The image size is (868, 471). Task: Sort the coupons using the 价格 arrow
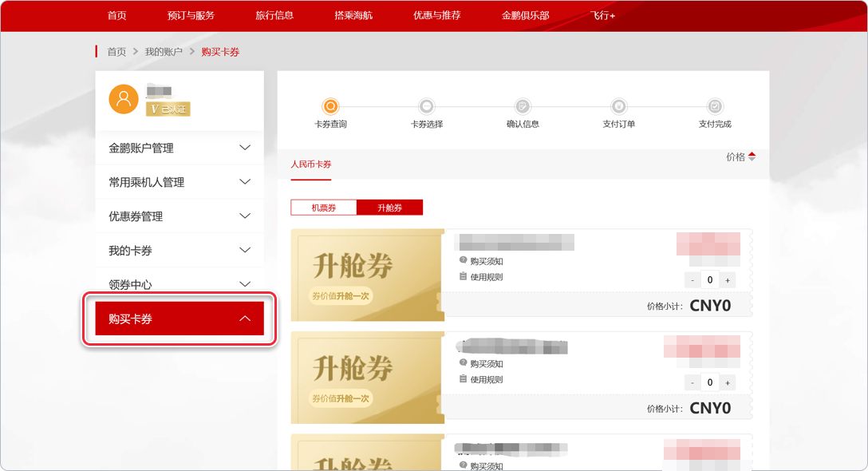(752, 157)
